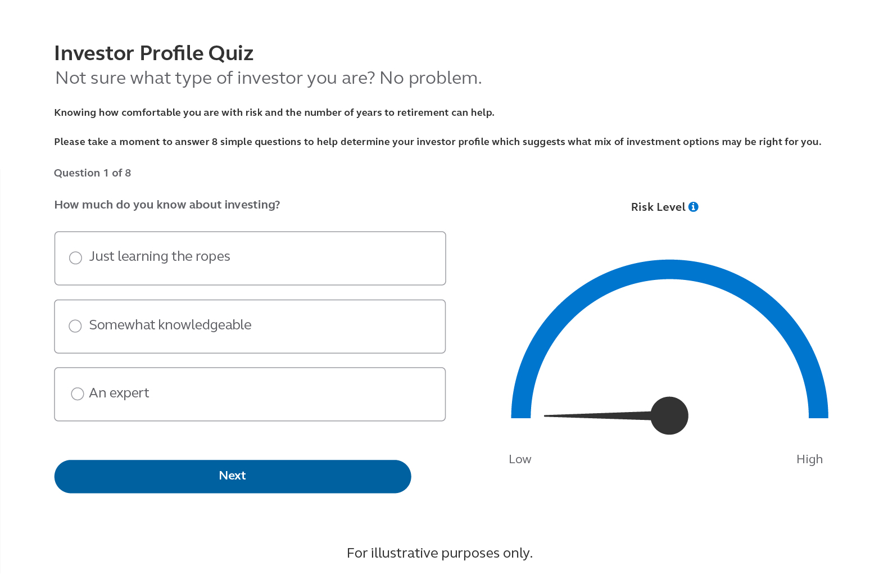Click the 'An expert' option box
879x588 pixels.
pyautogui.click(x=250, y=394)
